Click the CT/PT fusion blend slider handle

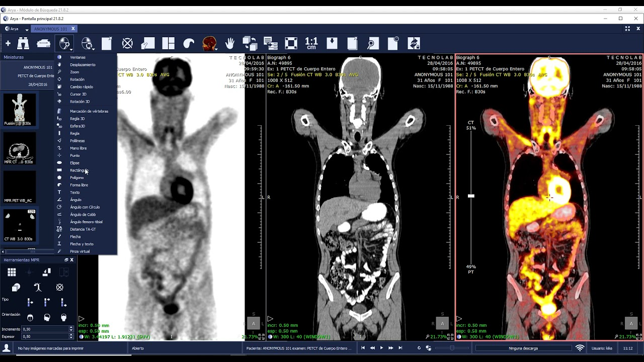[471, 196]
